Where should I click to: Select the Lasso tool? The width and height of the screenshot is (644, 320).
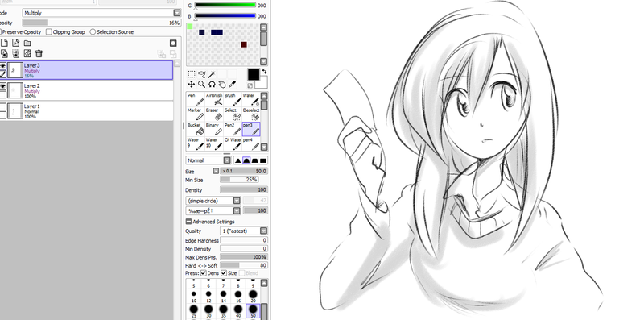pos(202,74)
